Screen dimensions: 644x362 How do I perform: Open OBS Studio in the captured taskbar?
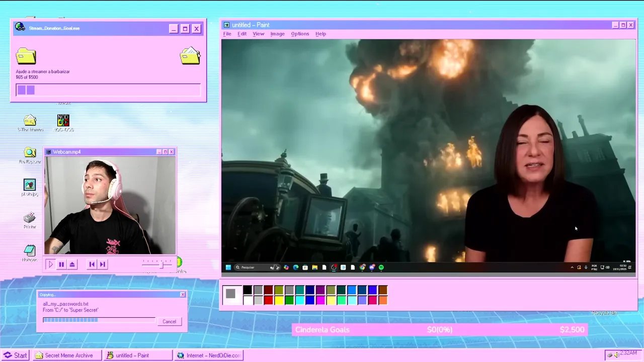334,267
